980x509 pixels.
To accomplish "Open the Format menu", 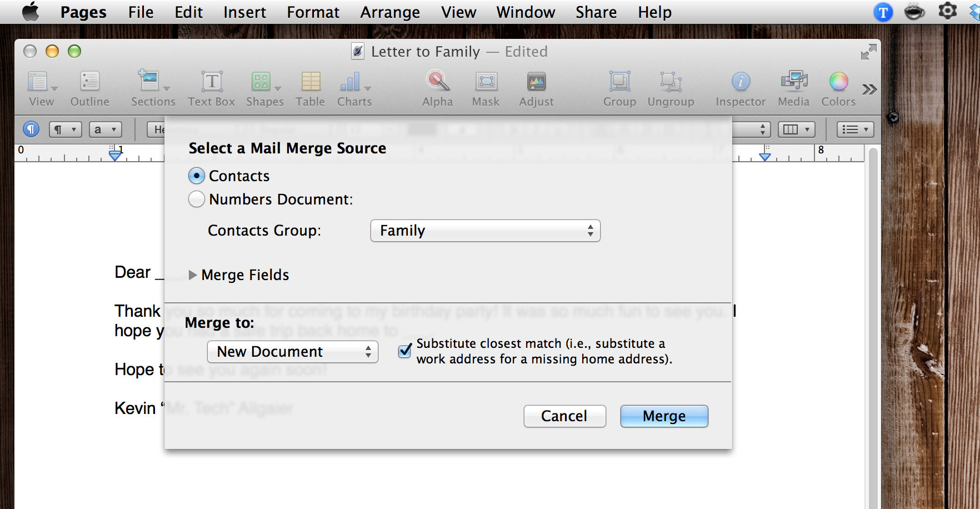I will 313,12.
